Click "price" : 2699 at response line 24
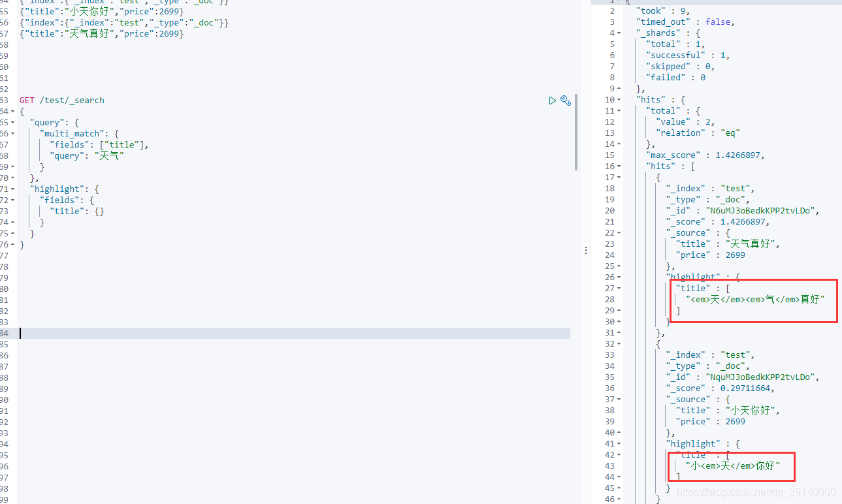Image resolution: width=842 pixels, height=504 pixels. (711, 255)
